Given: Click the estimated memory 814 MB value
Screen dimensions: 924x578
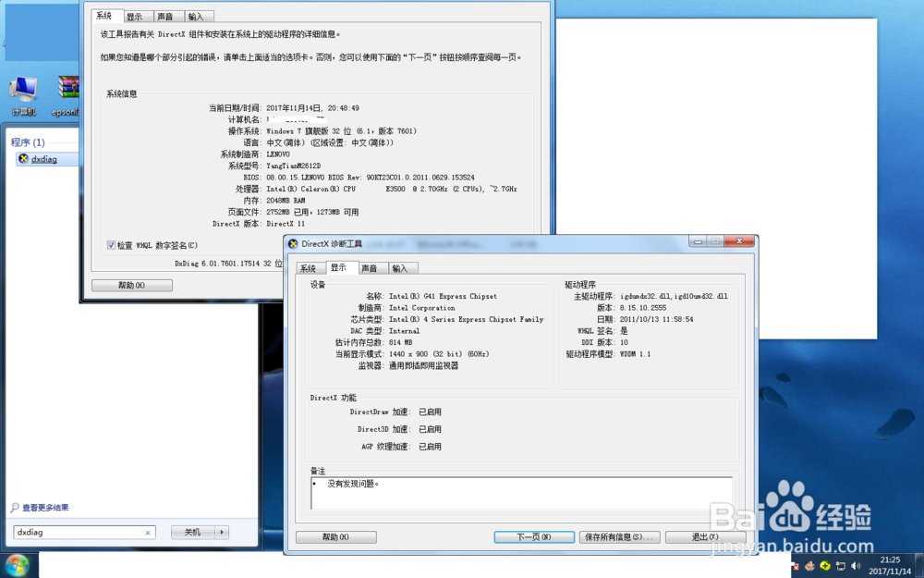Looking at the screenshot, I should (401, 343).
